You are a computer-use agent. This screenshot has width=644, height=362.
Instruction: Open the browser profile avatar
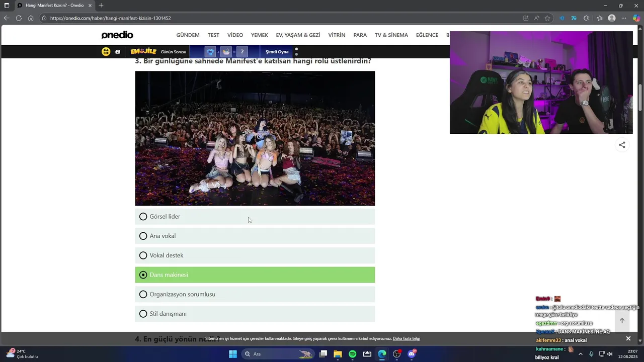pyautogui.click(x=612, y=18)
